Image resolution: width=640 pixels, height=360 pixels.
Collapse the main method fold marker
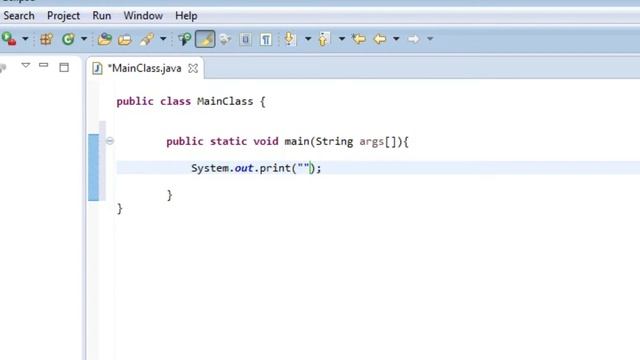pos(109,141)
